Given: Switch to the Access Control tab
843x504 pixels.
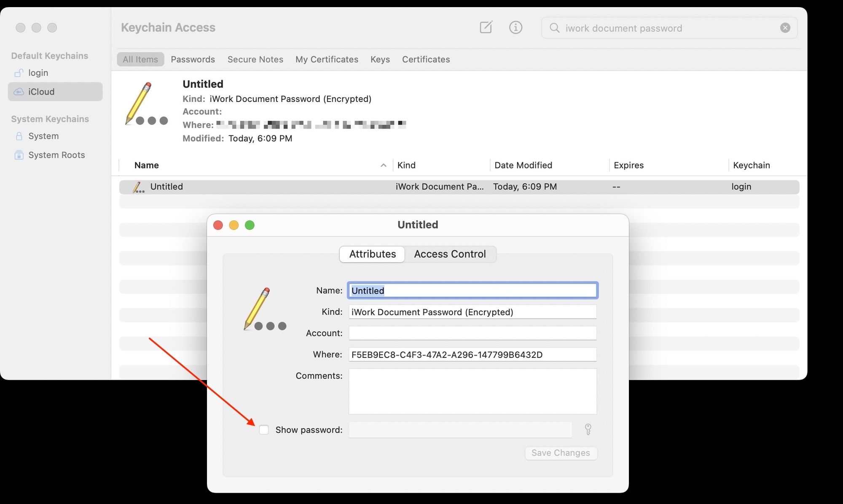Looking at the screenshot, I should 450,254.
